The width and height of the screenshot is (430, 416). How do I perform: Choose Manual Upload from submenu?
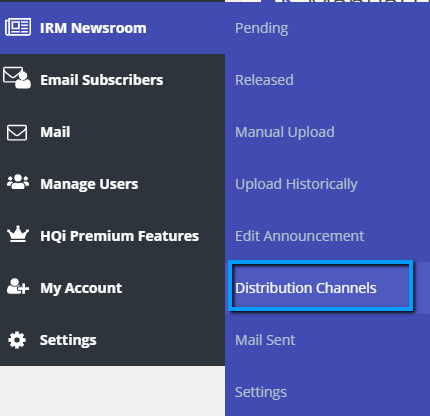pos(285,132)
